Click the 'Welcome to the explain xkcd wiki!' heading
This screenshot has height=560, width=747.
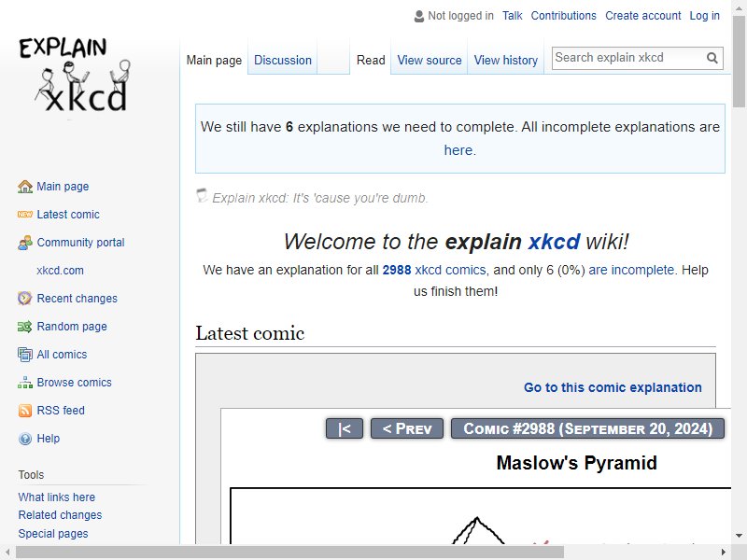tap(456, 242)
